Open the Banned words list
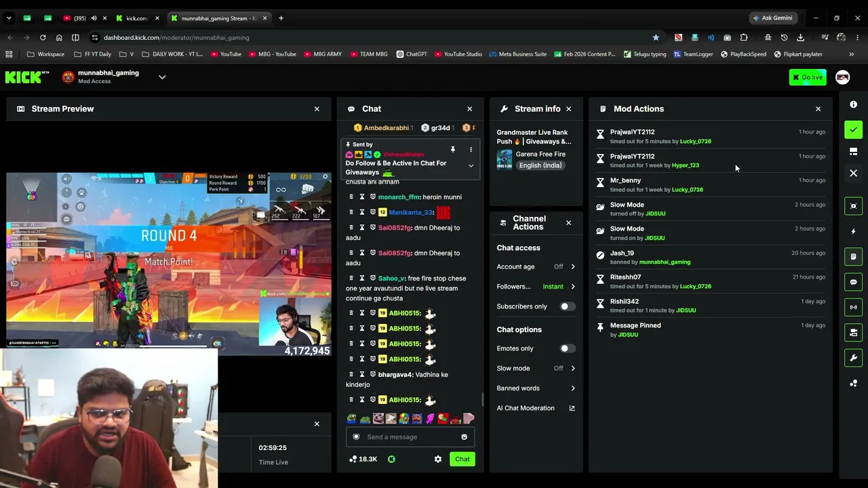This screenshot has width=868, height=488. (x=536, y=388)
